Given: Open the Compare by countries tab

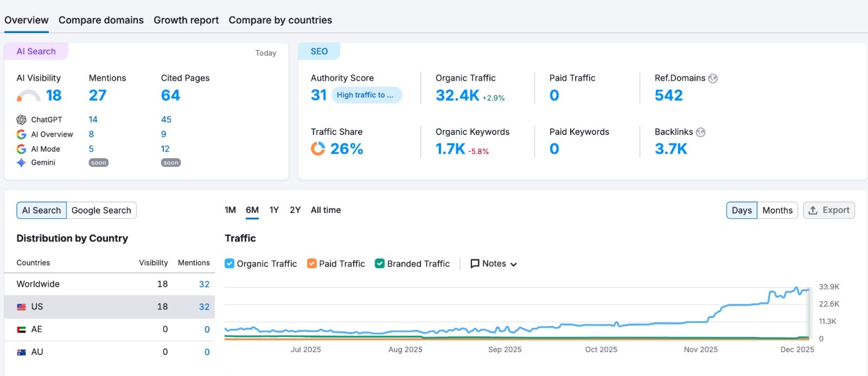Looking at the screenshot, I should (280, 20).
